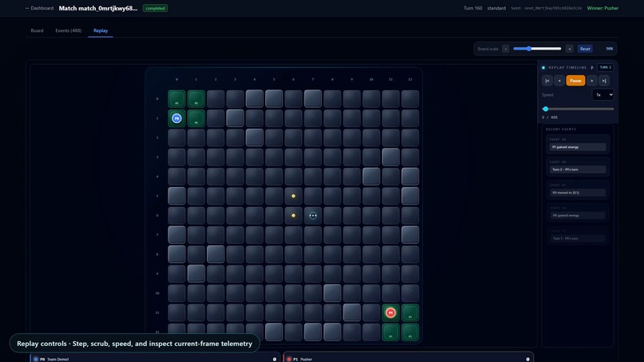Click the raised tile at column 8, row 10
This screenshot has height=362, width=644.
tap(332, 293)
